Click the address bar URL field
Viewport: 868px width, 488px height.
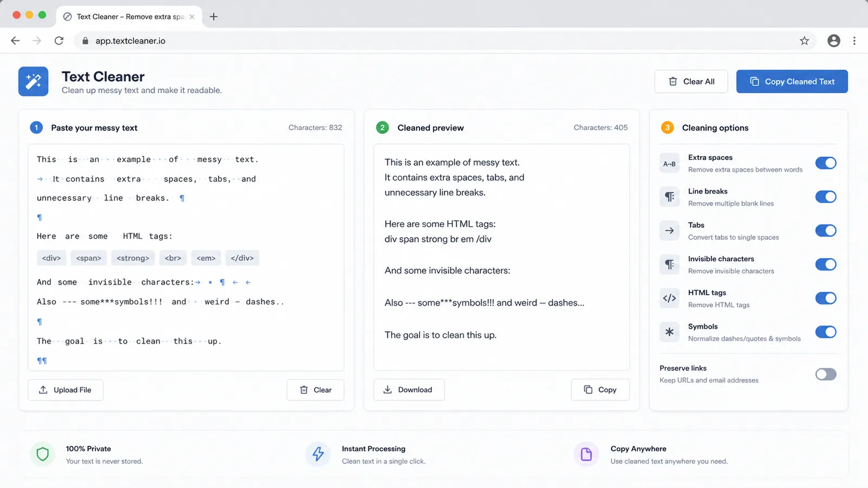(x=445, y=41)
